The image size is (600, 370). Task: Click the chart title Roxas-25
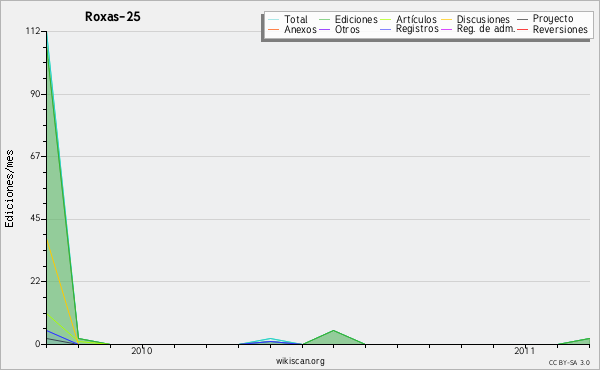(x=112, y=17)
